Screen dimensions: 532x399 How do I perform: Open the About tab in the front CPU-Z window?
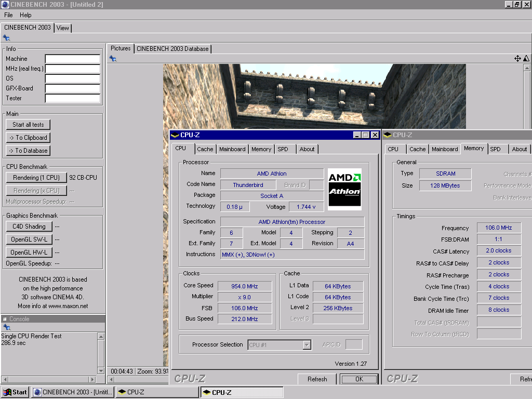(307, 149)
